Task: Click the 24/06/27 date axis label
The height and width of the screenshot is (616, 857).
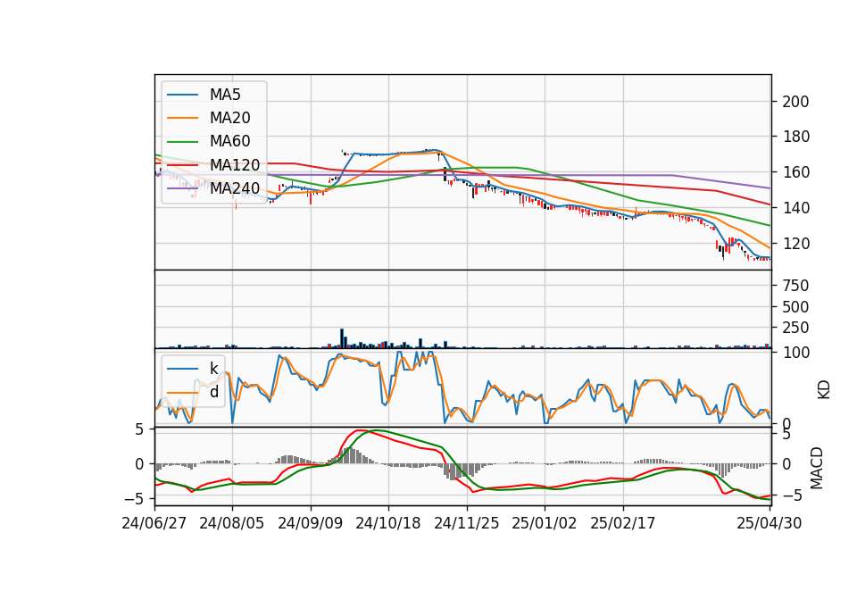Action: coord(154,523)
